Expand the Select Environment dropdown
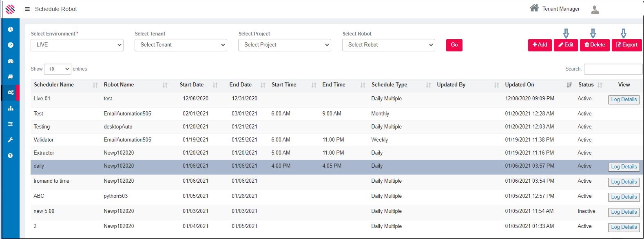This screenshot has height=239, width=644. coord(77,45)
